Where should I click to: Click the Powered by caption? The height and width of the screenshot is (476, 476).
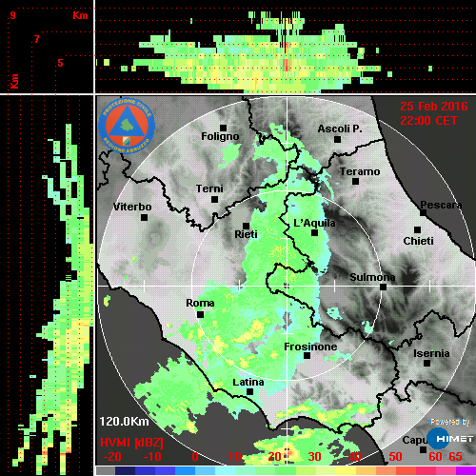[450, 422]
